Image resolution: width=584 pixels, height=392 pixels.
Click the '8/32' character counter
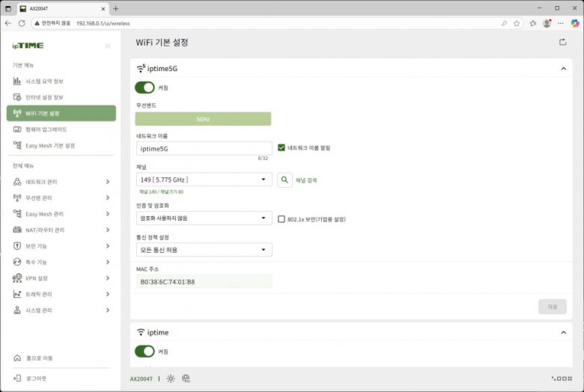263,158
